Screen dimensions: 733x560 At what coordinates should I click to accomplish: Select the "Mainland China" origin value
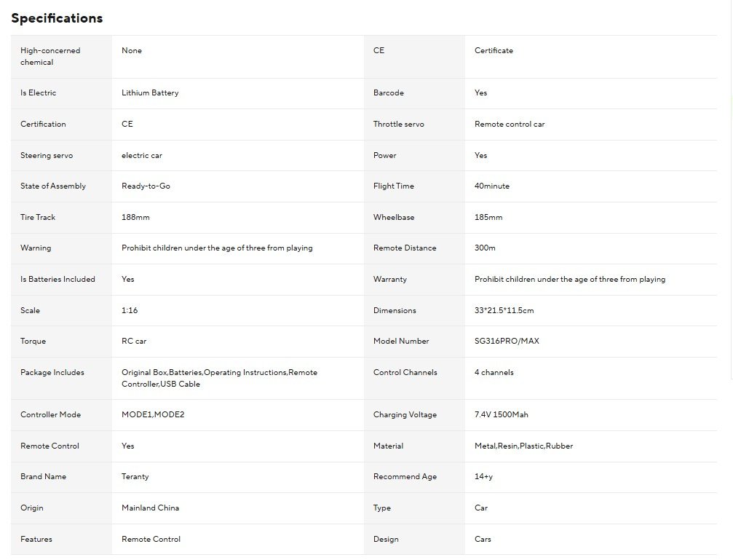tap(150, 508)
